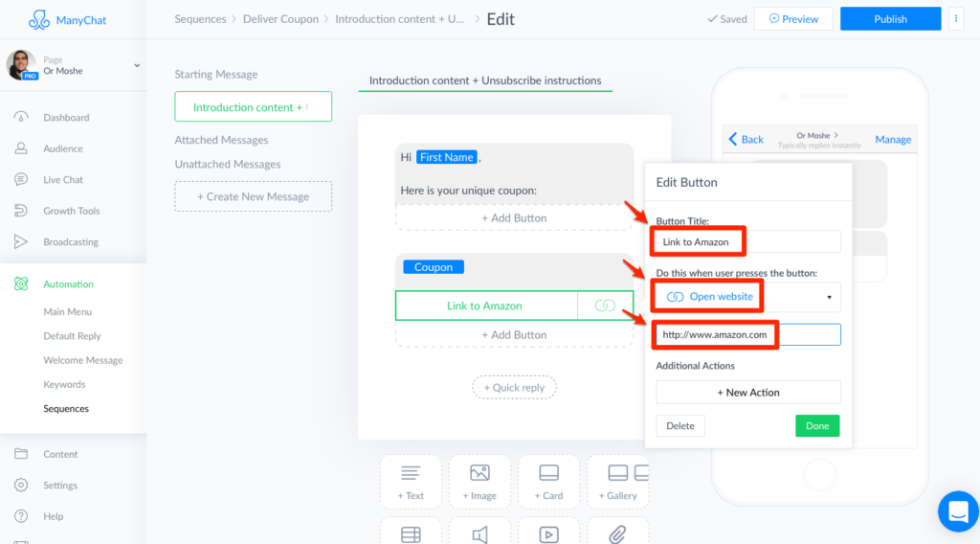Viewport: 980px width, 544px height.
Task: Add an Audio block icon
Action: pyautogui.click(x=479, y=534)
